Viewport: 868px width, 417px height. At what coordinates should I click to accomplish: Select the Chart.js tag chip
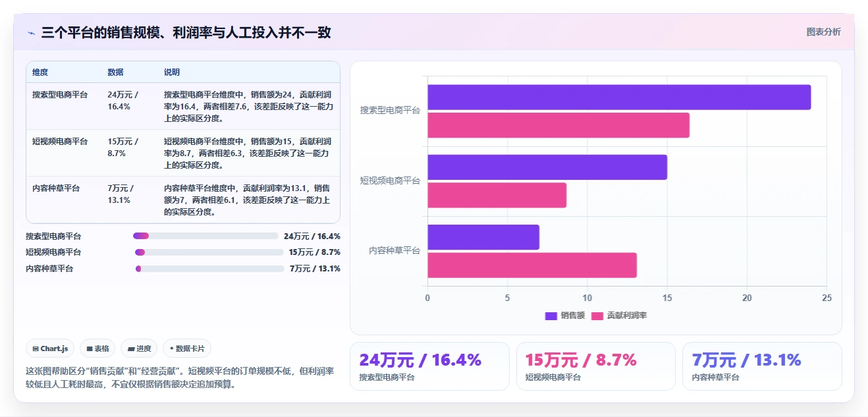[50, 348]
